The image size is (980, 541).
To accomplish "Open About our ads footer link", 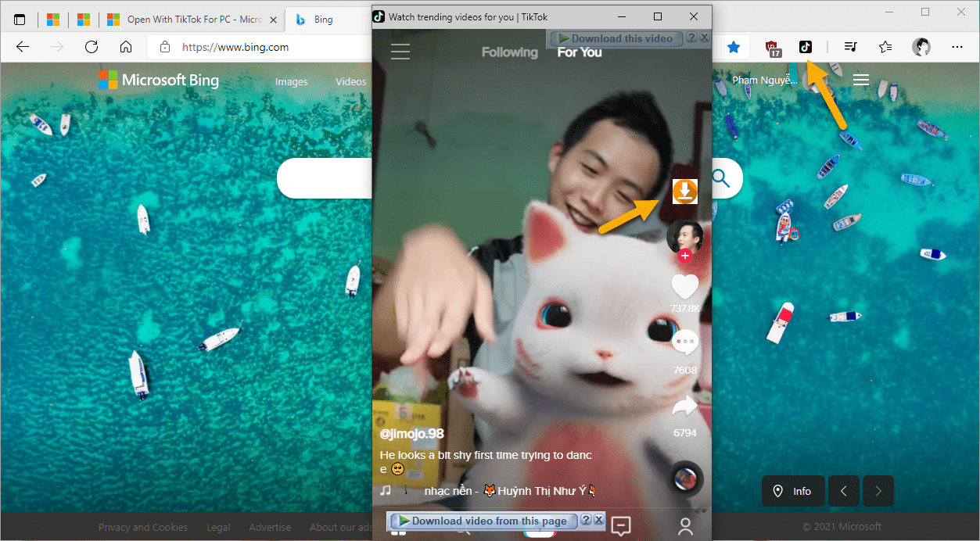I will (341, 527).
